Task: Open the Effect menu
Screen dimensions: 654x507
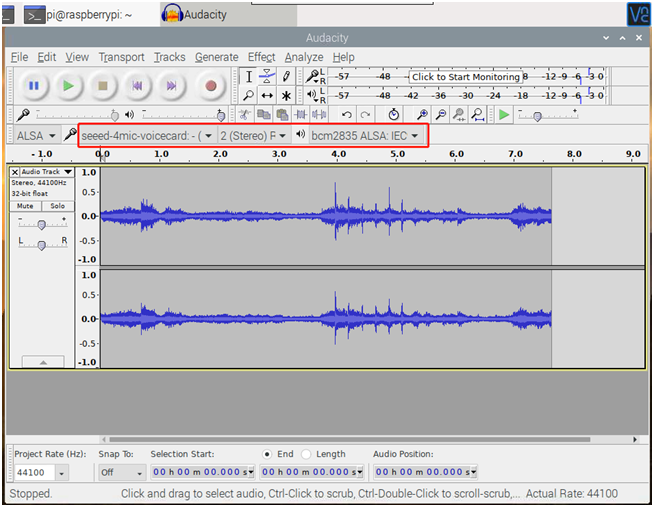Action: [x=262, y=57]
